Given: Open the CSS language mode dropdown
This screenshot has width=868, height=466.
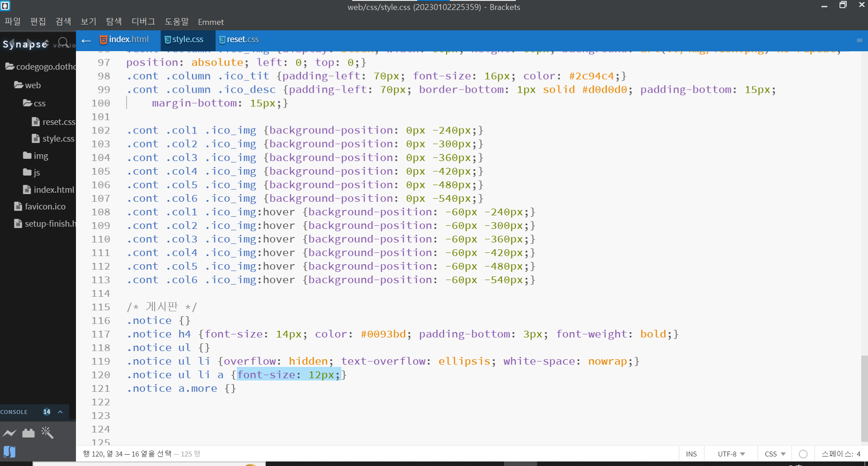Looking at the screenshot, I should [775, 454].
